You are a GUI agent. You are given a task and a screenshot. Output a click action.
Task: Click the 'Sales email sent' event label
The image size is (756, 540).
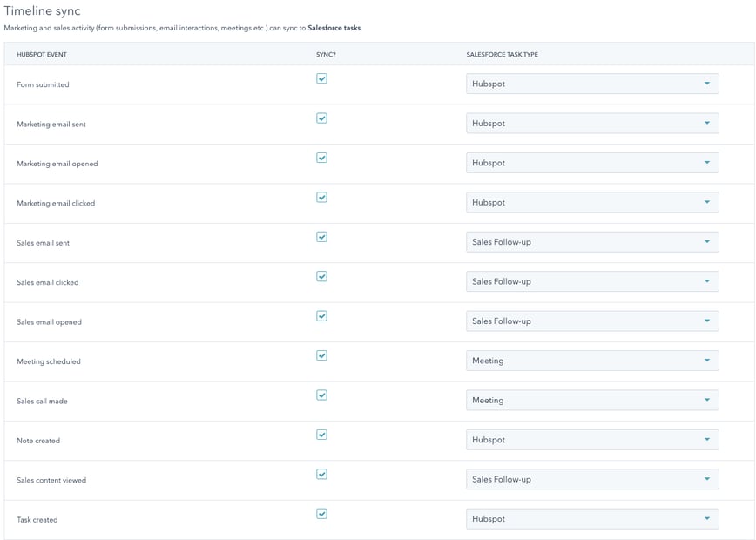tap(43, 242)
